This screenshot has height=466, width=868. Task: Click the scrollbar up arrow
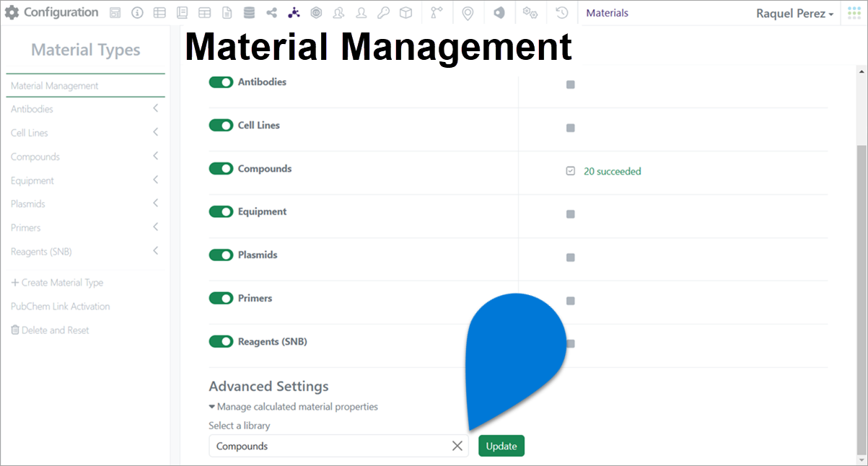(861, 71)
